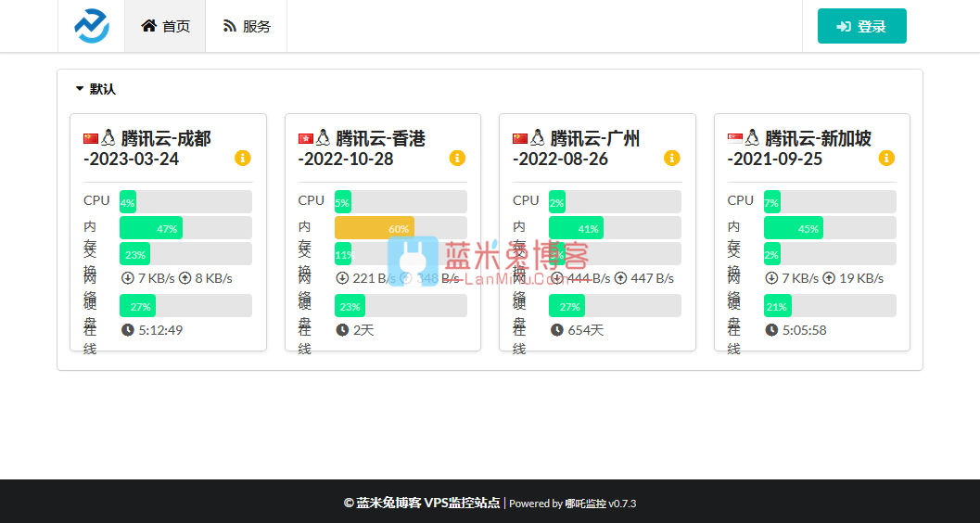
Task: Click 香港 memory 60% yellow bar
Action: click(401, 228)
